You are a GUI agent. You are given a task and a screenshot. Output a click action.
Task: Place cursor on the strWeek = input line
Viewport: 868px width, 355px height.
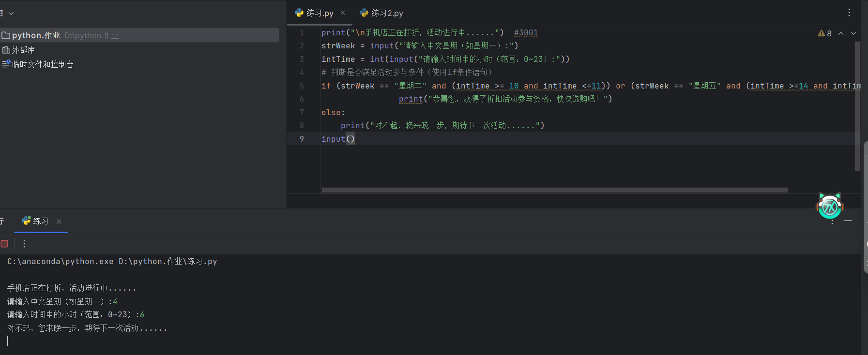[x=420, y=46]
